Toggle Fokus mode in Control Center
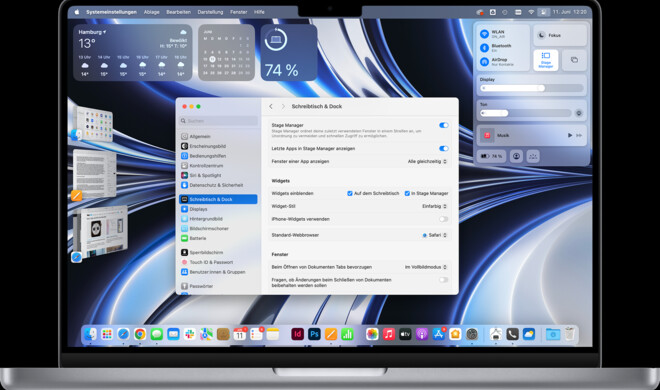The image size is (660, 390). (x=560, y=35)
